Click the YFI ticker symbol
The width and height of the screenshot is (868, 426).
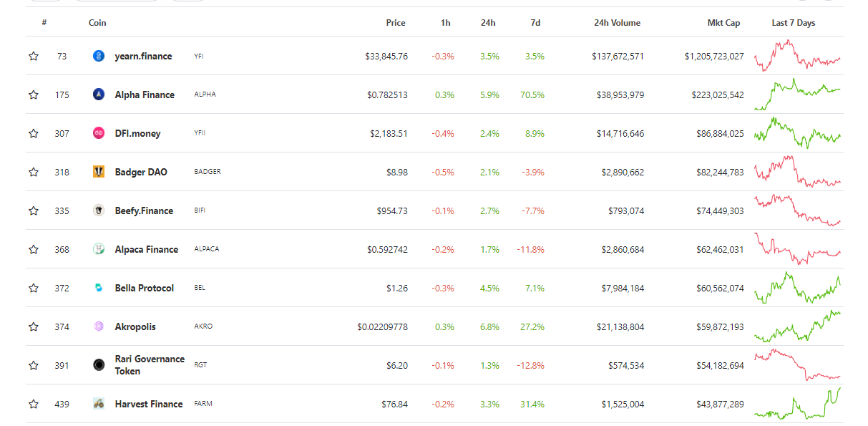[199, 56]
